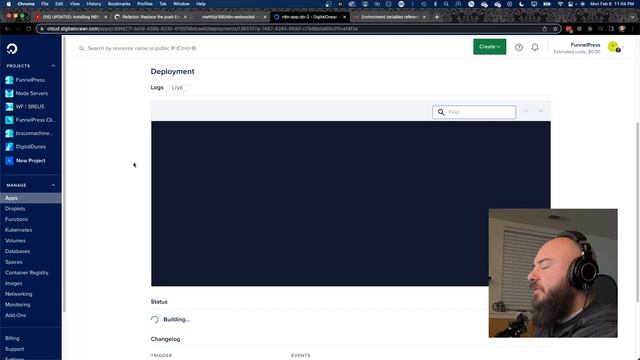The width and height of the screenshot is (640, 360).
Task: Open the Chrome File menu
Action: (x=45, y=4)
